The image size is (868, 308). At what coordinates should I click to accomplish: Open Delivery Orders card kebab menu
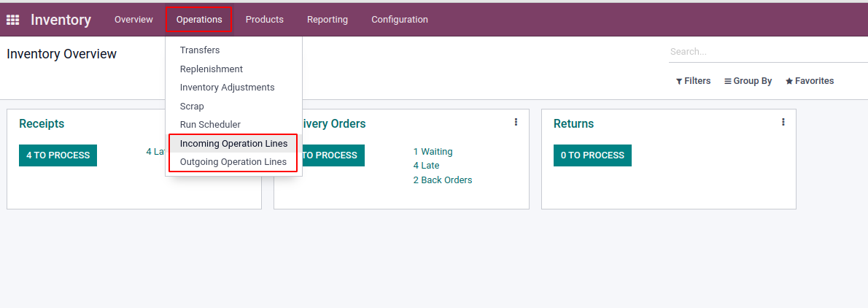point(516,122)
